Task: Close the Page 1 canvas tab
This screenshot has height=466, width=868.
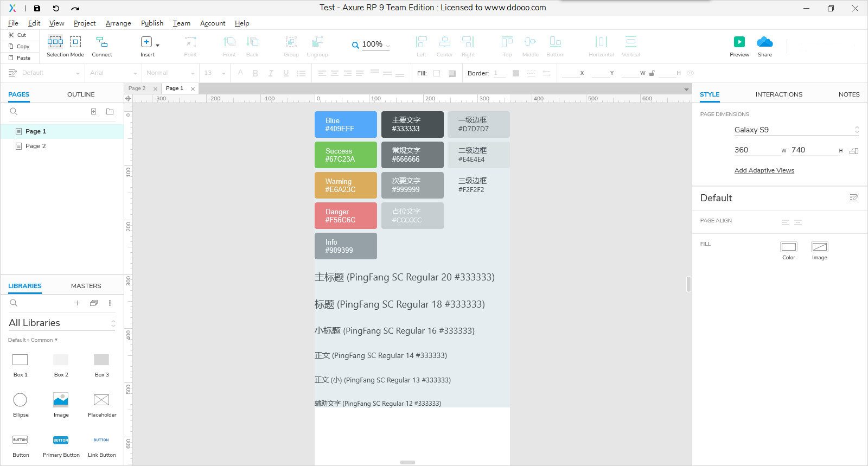Action: [x=193, y=89]
